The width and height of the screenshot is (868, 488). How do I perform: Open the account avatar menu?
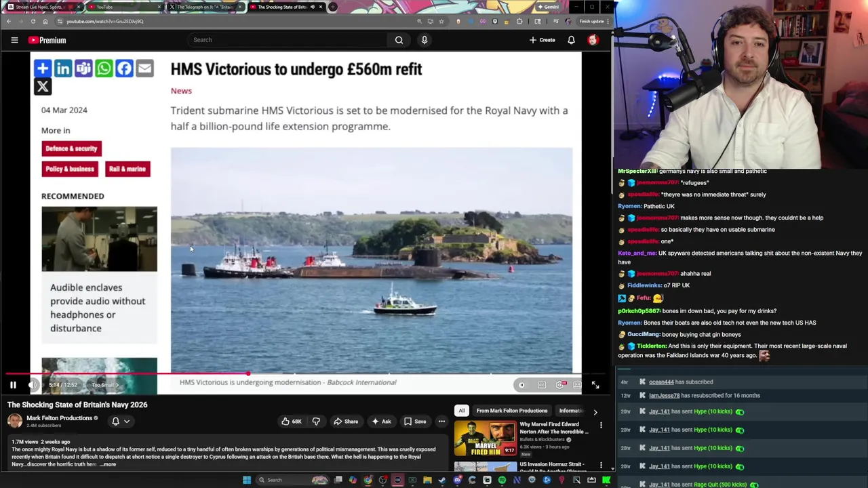[x=593, y=40]
